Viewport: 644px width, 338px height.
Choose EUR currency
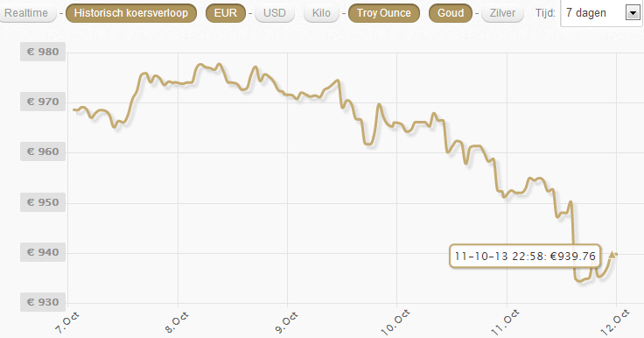tap(226, 13)
